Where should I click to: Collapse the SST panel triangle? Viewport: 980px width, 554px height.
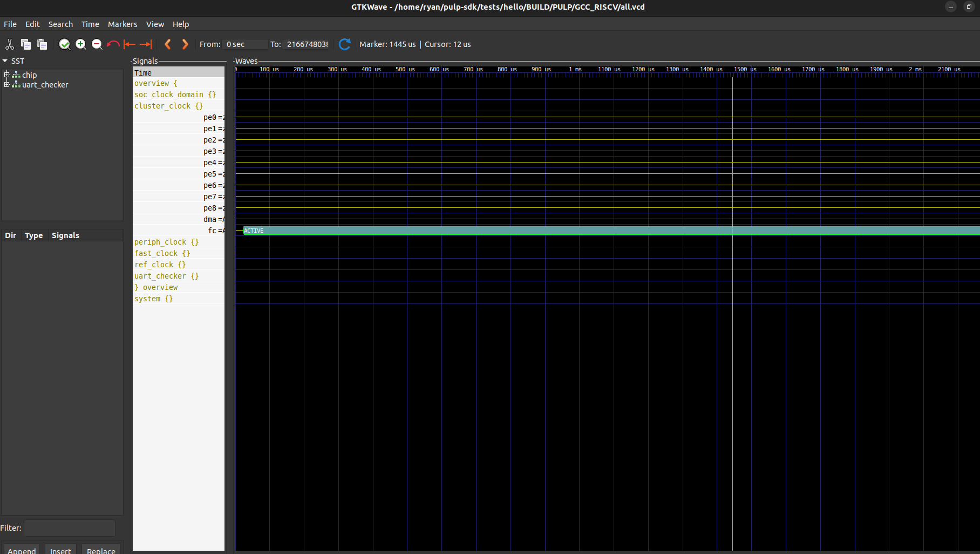(5, 61)
